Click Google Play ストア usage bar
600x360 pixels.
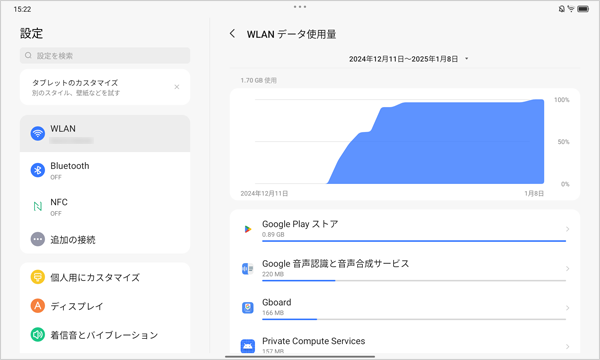(x=414, y=241)
